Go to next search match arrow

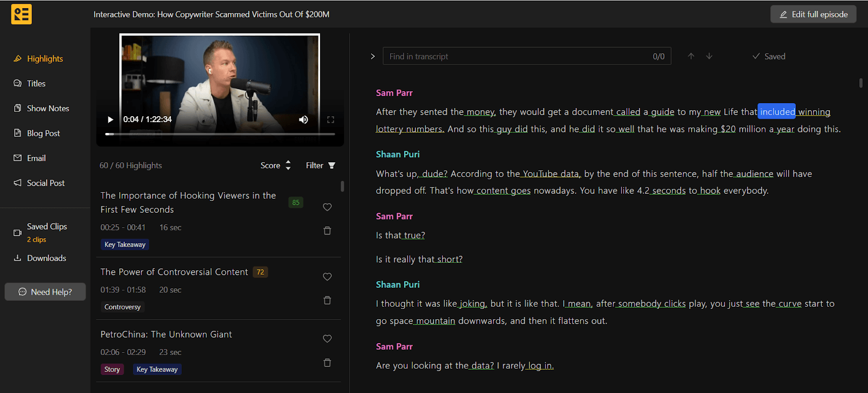point(709,56)
